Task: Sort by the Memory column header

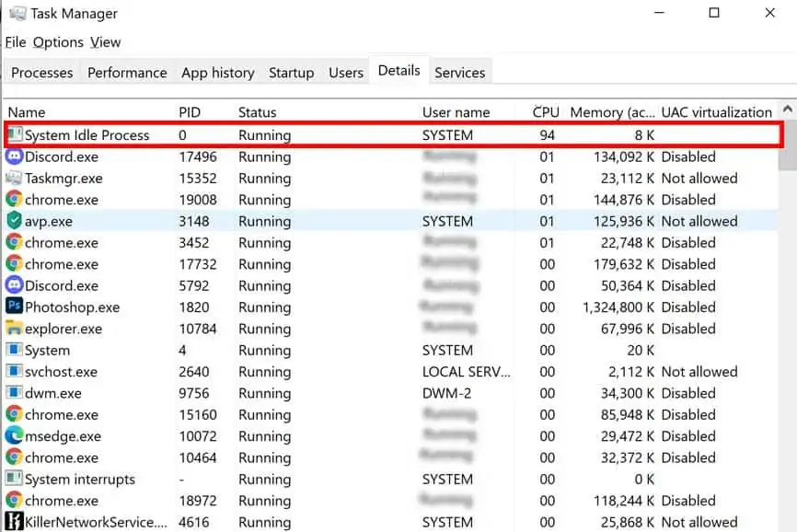Action: [x=607, y=111]
